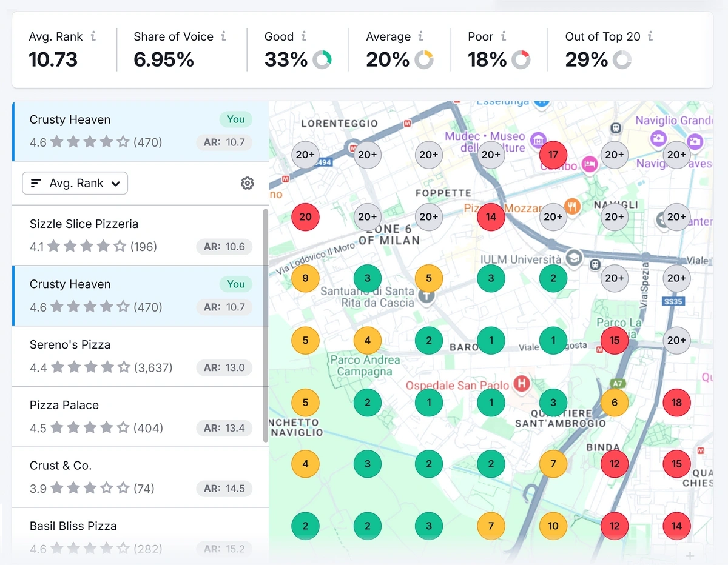Click the red rank 17 map marker
Screen dimensions: 728x565
[x=553, y=155]
